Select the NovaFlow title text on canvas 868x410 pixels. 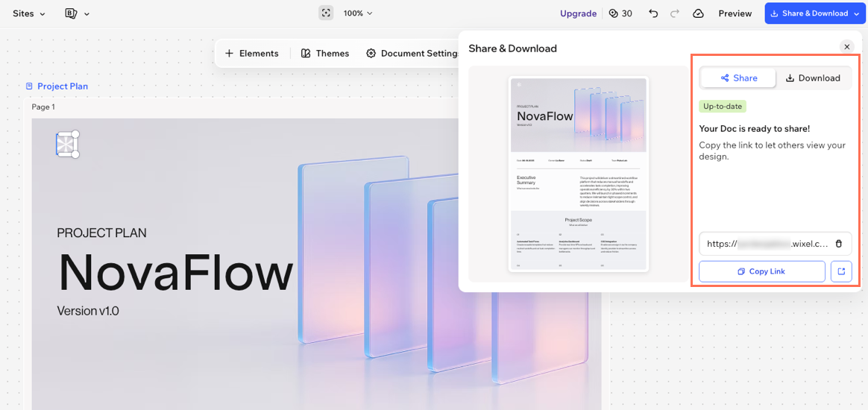[x=175, y=271]
